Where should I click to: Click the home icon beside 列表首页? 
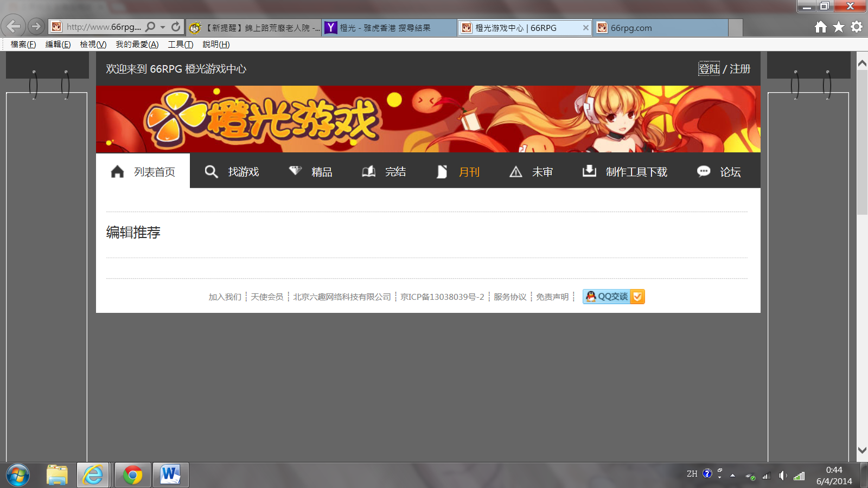pos(117,172)
